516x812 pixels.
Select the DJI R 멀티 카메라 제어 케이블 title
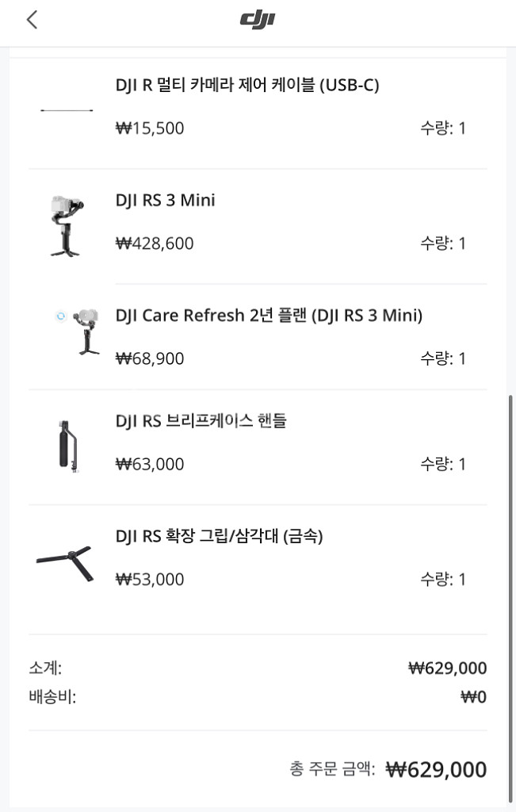250,85
